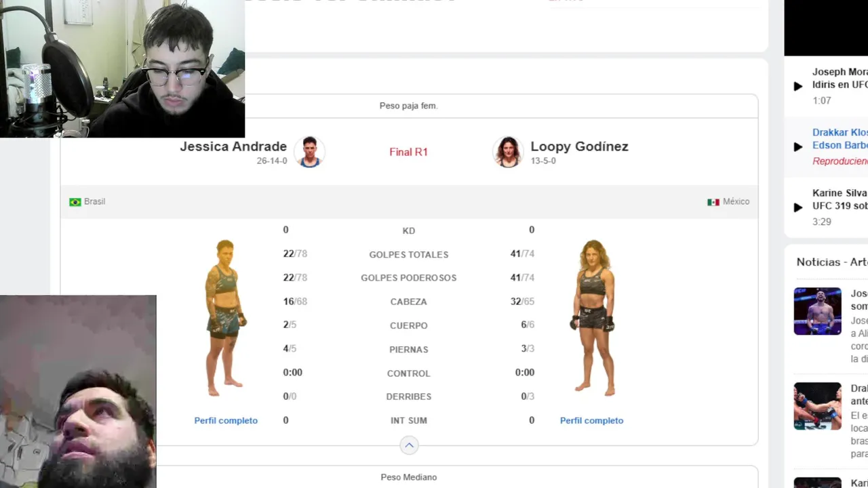The image size is (868, 488).
Task: Click the Mexico flag icon
Action: pos(713,202)
